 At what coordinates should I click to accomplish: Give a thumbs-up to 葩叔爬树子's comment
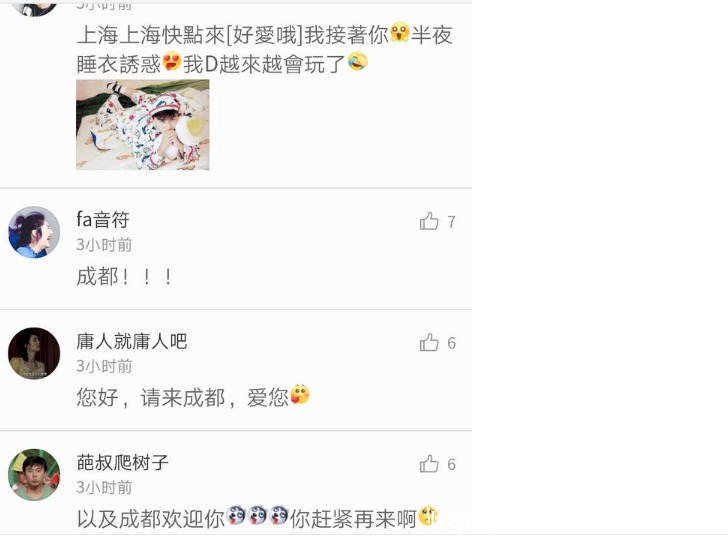[x=429, y=464]
